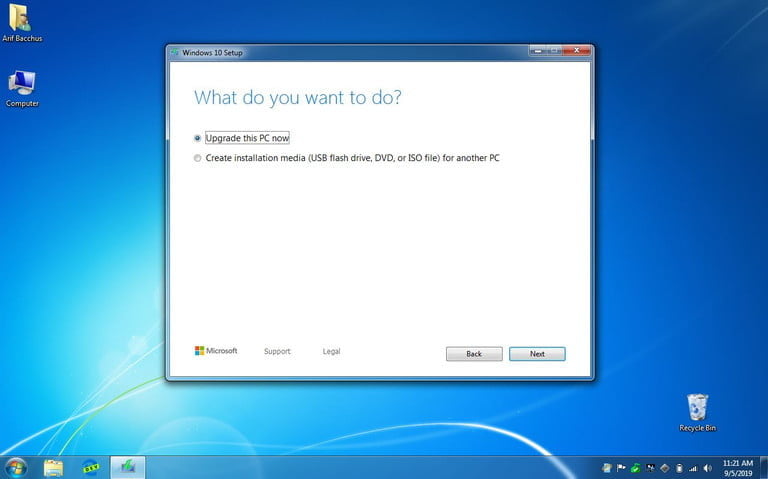Choose the 'Create installation media' radio option

[198, 158]
